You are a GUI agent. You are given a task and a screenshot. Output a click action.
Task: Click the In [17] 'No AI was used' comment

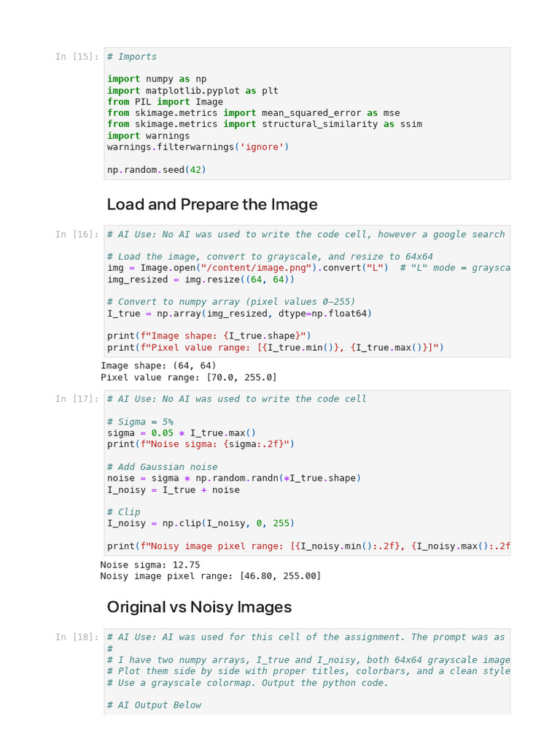coord(237,399)
